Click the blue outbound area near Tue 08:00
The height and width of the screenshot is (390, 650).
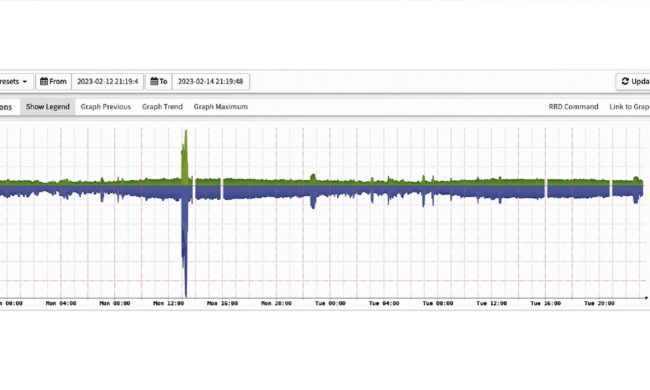pyautogui.click(x=438, y=191)
